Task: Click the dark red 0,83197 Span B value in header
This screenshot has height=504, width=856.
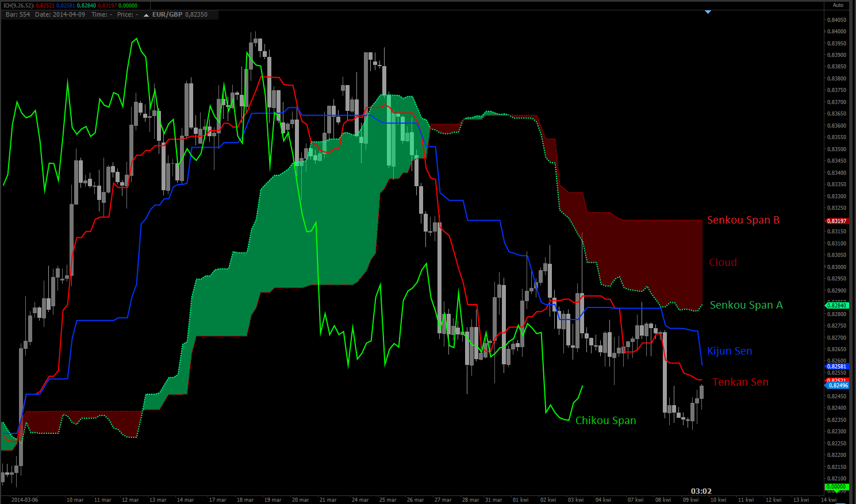Action: pos(108,6)
